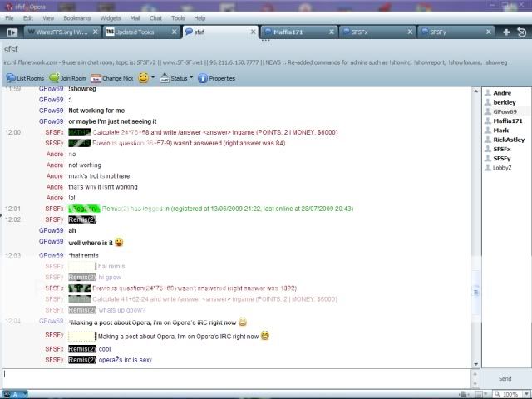Select SFSFx in the user list
532x399 pixels.
(502, 149)
